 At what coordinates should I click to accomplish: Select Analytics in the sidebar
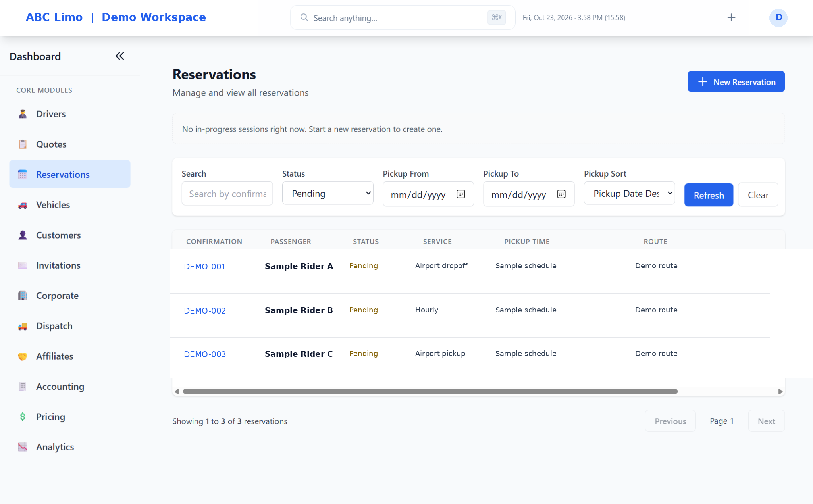point(70,447)
